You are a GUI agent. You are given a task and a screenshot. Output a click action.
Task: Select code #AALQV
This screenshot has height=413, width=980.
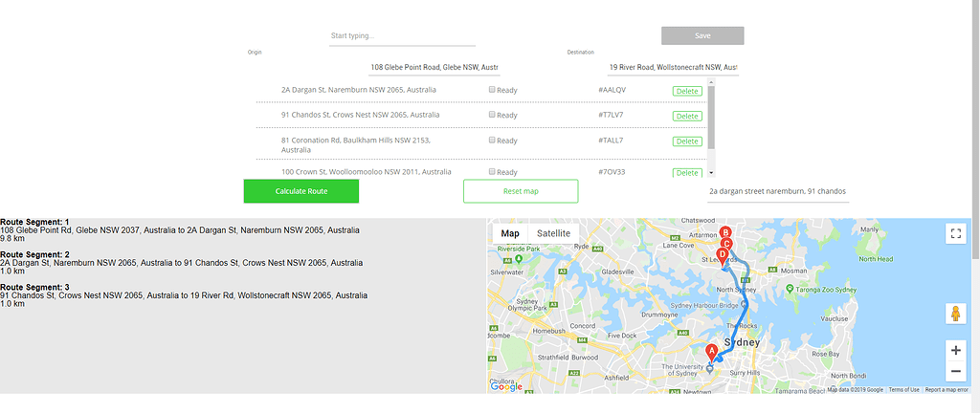(x=612, y=90)
